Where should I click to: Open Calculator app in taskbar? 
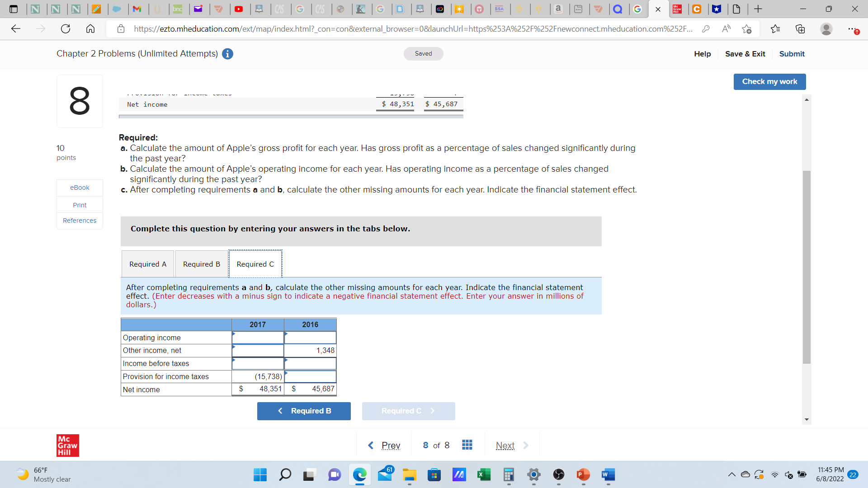[x=508, y=474]
